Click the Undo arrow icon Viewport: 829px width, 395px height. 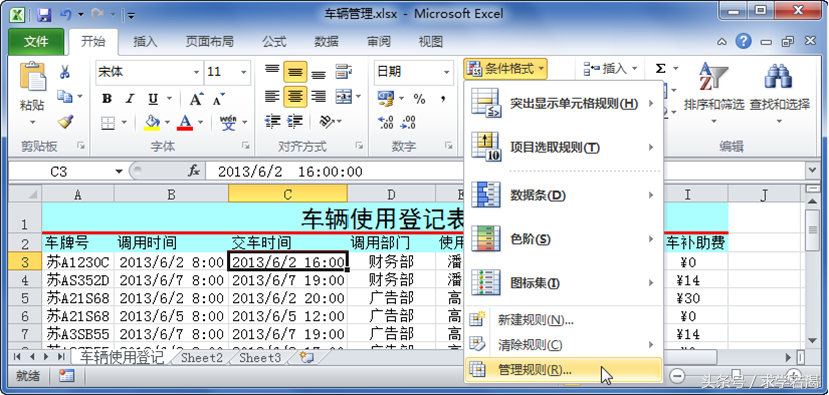[x=66, y=14]
